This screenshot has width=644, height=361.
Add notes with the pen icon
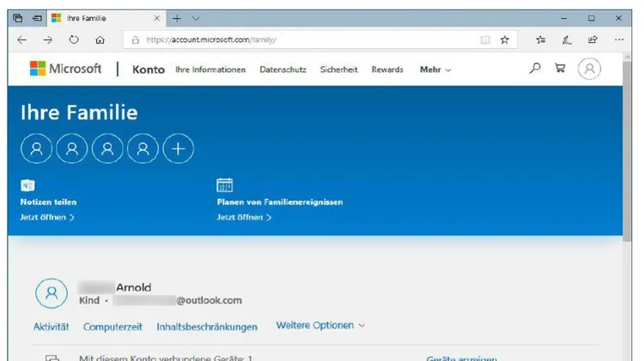point(567,39)
